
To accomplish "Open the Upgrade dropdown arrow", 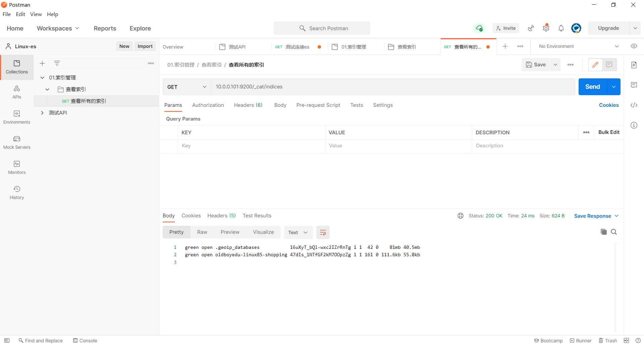I will [x=635, y=28].
